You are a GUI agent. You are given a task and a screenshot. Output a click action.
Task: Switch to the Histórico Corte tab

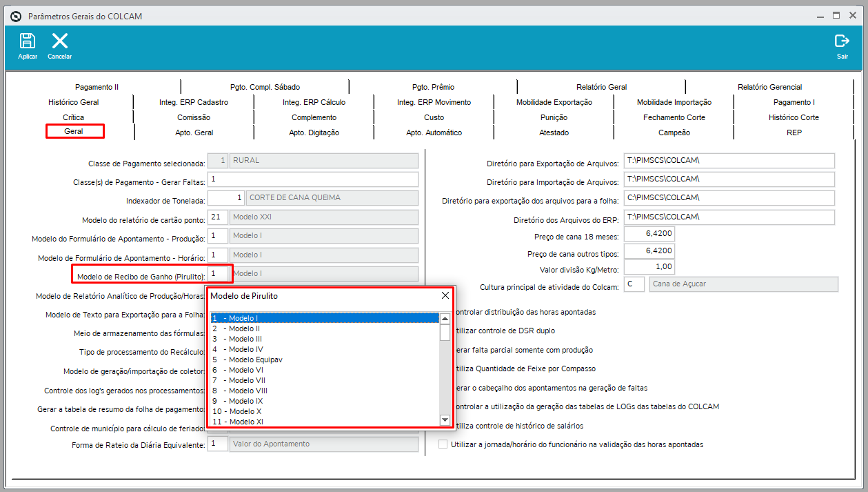(x=794, y=117)
